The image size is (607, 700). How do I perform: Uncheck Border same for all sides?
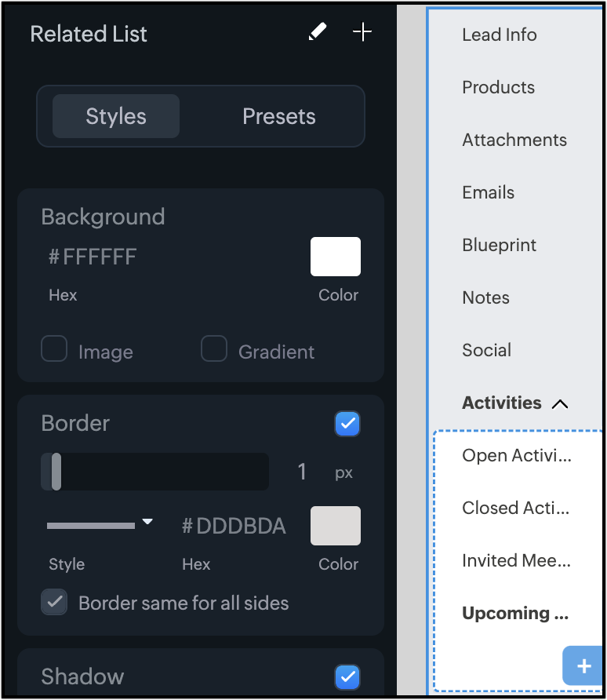click(54, 603)
